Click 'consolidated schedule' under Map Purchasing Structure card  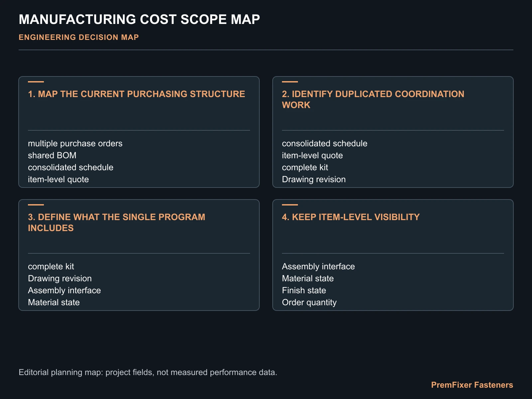click(x=70, y=168)
